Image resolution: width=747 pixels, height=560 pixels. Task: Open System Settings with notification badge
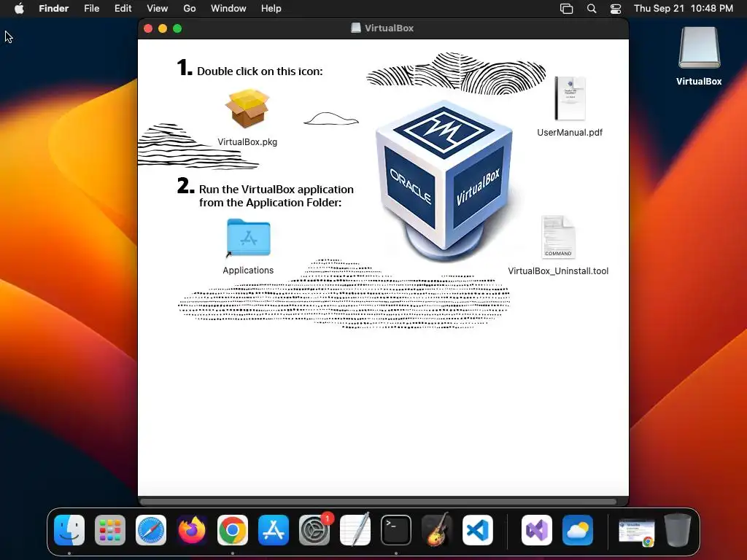click(314, 530)
